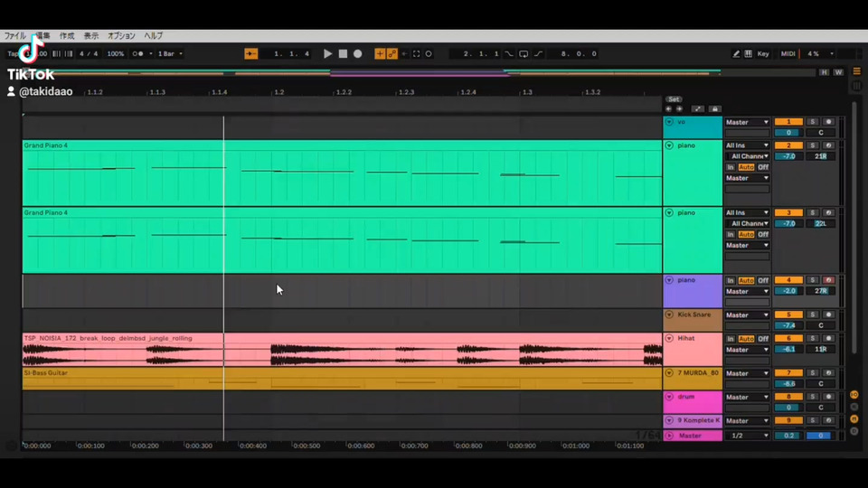
Task: Click the Re-enable Automation arrow
Action: [x=404, y=53]
